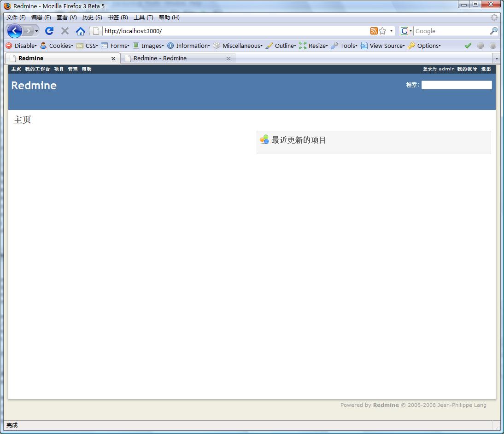Open the Images toolbar menu
This screenshot has height=434, width=504.
(x=148, y=46)
